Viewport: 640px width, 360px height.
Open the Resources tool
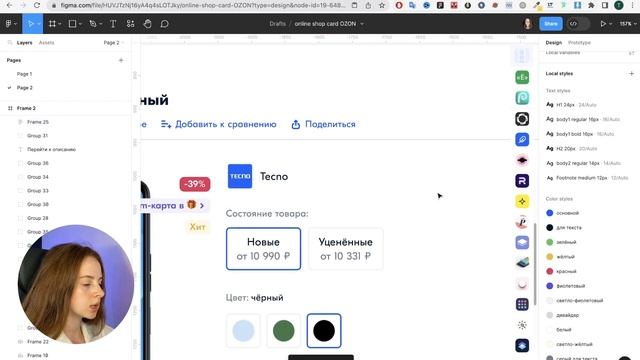click(x=130, y=24)
